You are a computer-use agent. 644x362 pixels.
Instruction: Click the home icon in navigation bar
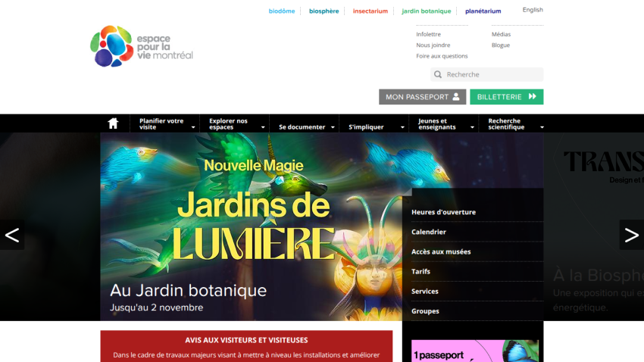pos(113,123)
